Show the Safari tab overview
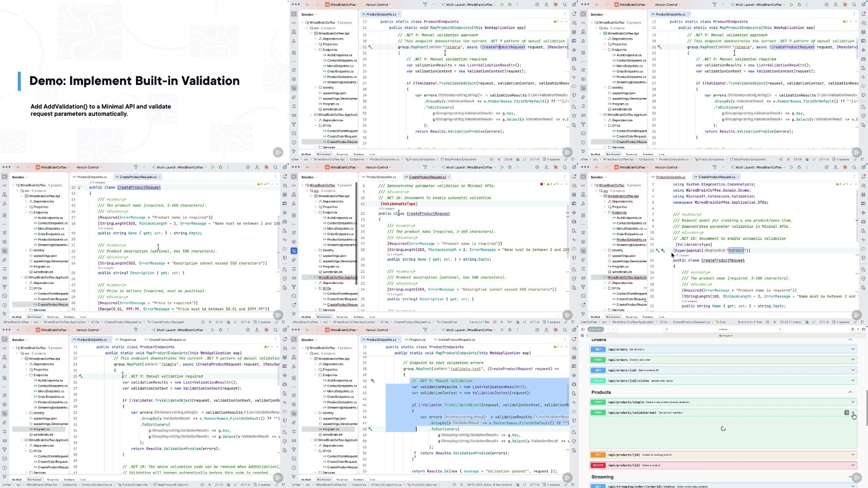 pos(864,329)
